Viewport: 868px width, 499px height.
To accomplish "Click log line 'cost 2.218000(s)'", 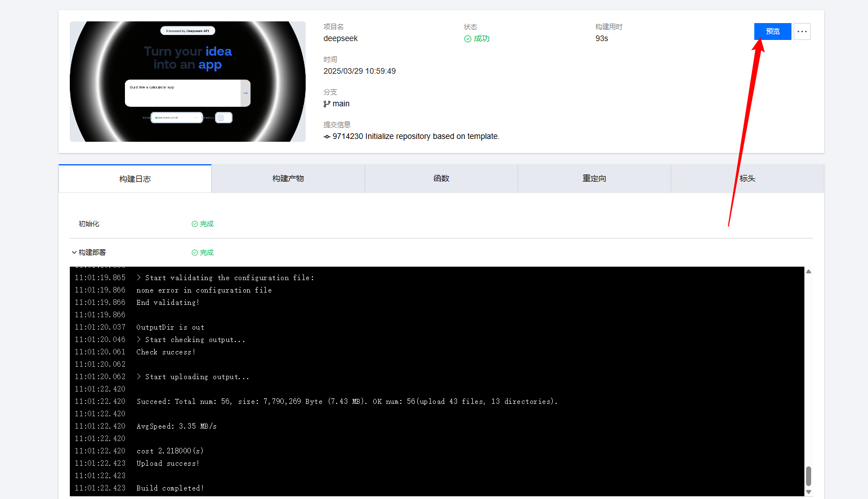I will click(170, 451).
